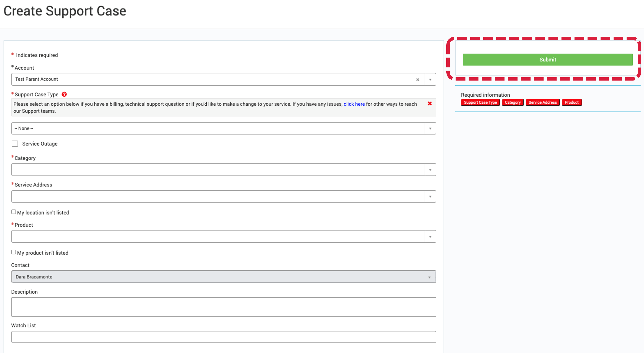Click into the Watch List field

tap(224, 337)
